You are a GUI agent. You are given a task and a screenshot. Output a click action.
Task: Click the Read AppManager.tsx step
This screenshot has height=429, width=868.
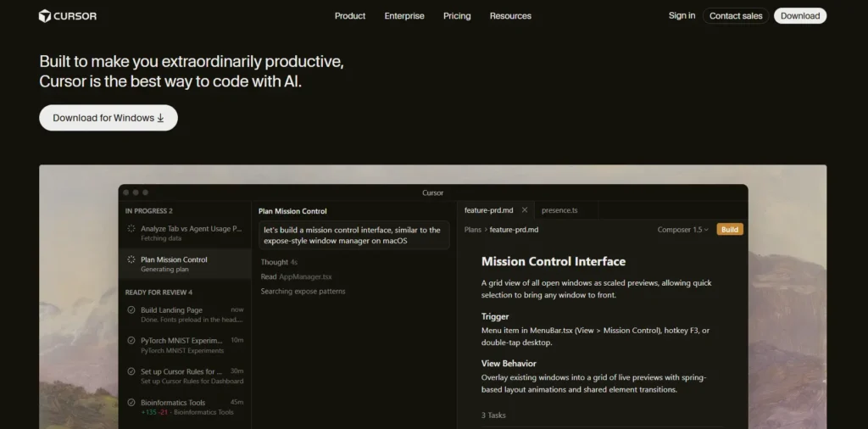click(296, 276)
